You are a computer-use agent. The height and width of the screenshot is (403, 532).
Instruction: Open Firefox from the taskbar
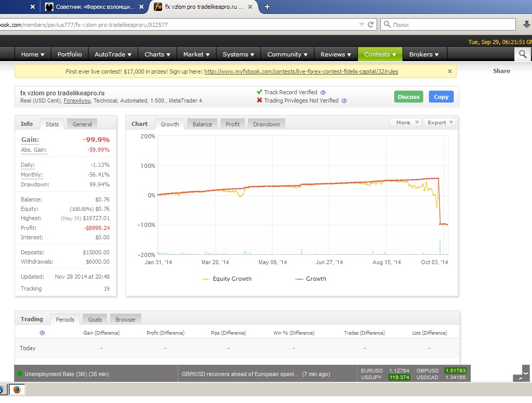point(17,390)
